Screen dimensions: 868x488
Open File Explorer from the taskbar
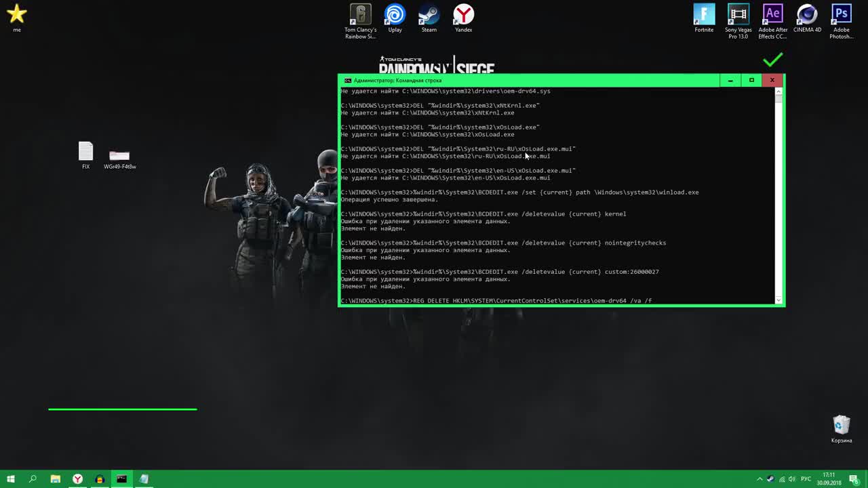pyautogui.click(x=56, y=479)
